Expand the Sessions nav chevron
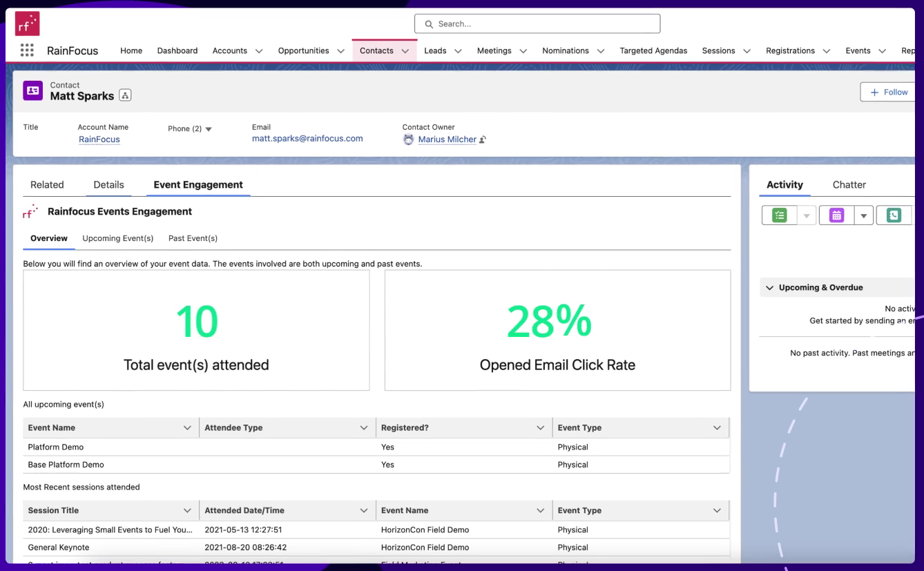Screen dimensions: 924x571 747,51
